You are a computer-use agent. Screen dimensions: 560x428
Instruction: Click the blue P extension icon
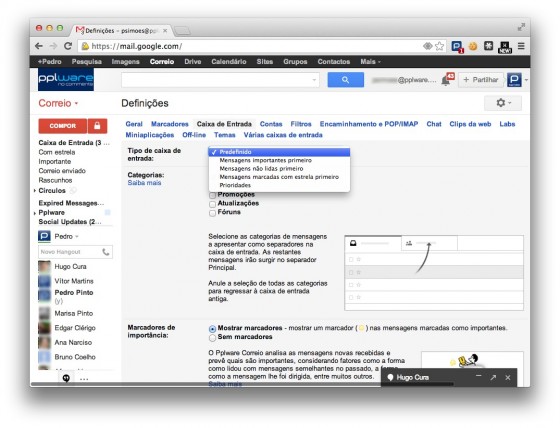pyautogui.click(x=457, y=46)
